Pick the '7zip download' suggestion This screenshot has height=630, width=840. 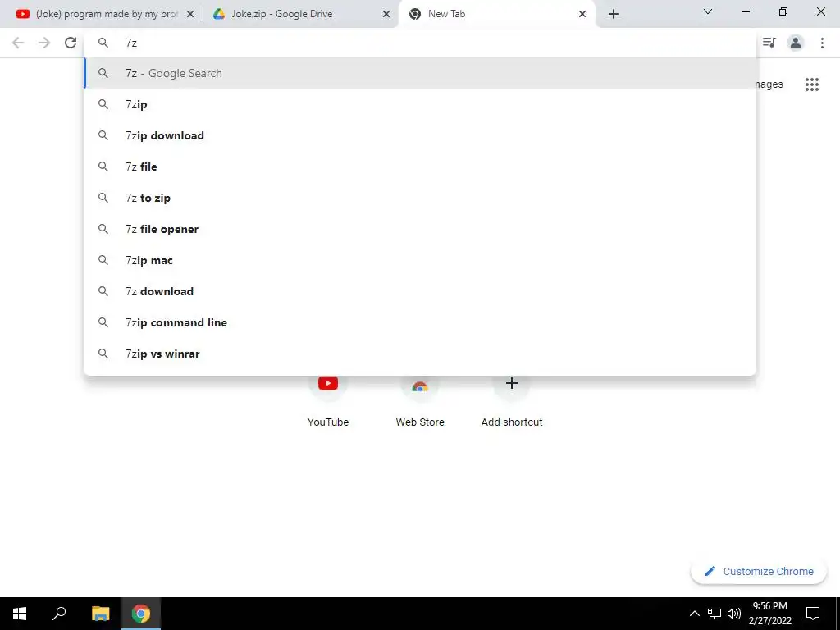pyautogui.click(x=420, y=135)
